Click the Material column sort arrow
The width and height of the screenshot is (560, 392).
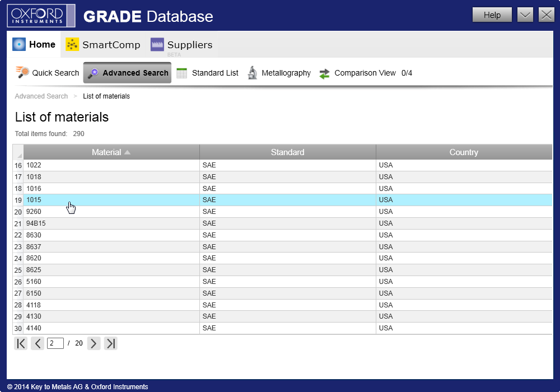[127, 152]
